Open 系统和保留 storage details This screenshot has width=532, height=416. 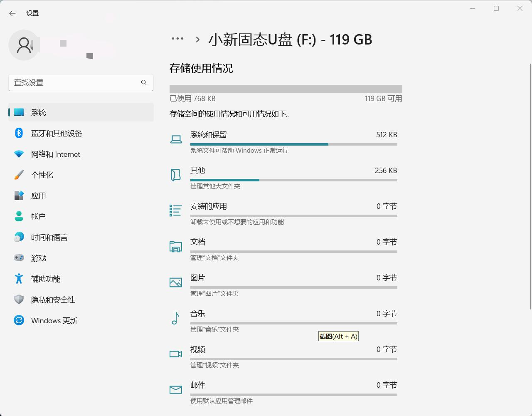coord(283,142)
